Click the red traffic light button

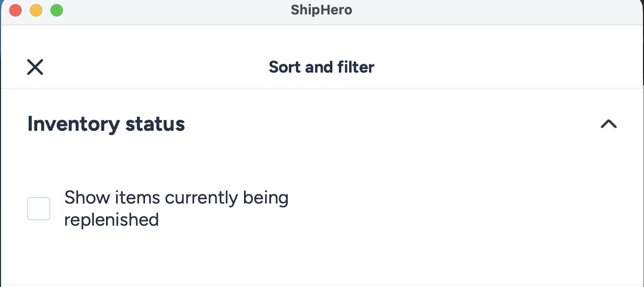(15, 10)
